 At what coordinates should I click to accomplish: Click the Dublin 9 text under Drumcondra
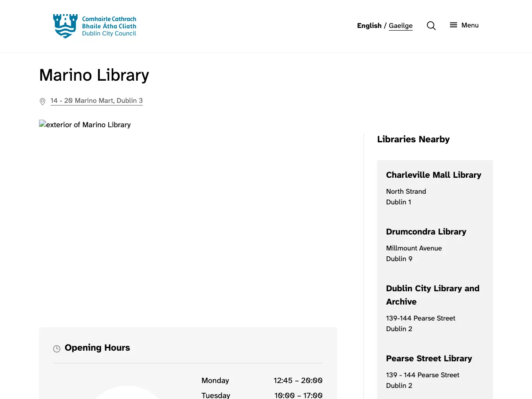[399, 259]
